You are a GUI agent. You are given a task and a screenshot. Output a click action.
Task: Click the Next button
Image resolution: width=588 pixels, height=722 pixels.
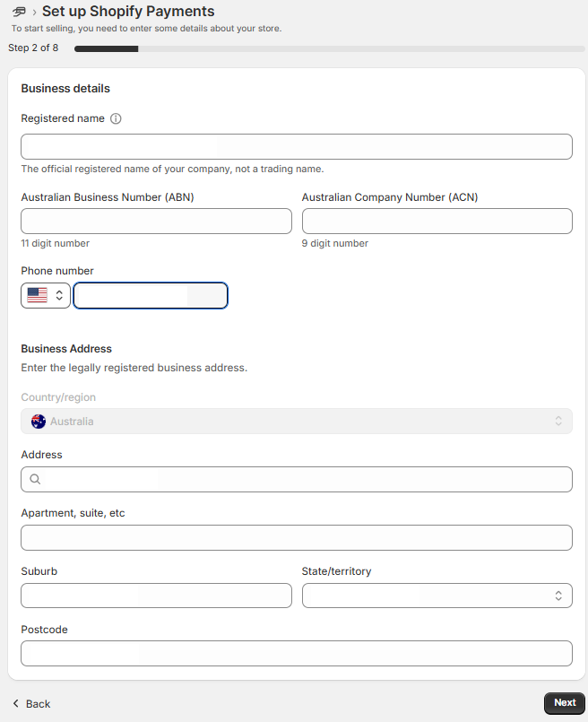565,702
